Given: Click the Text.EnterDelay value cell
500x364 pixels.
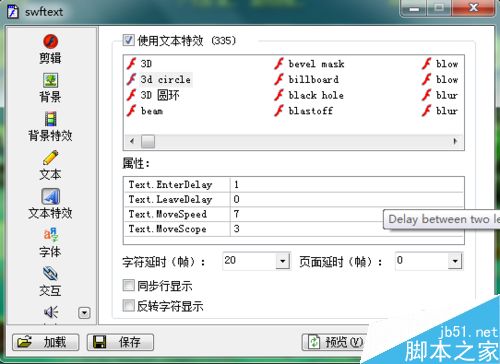Looking at the screenshot, I should point(347,185).
